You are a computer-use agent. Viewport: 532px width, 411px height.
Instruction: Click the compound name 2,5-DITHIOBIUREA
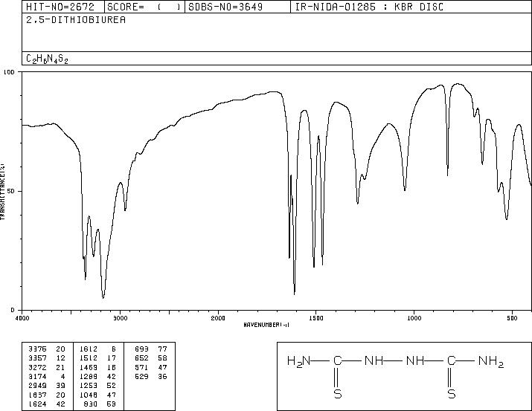[x=76, y=20]
